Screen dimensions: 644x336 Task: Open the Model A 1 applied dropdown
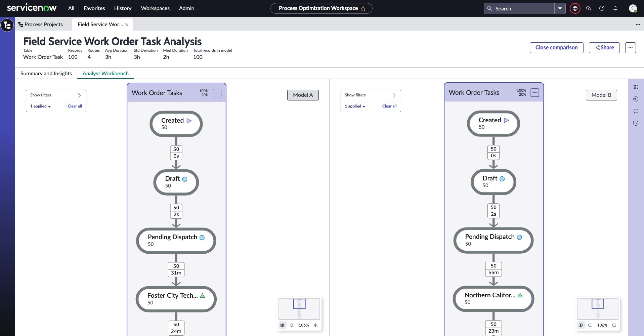point(41,106)
